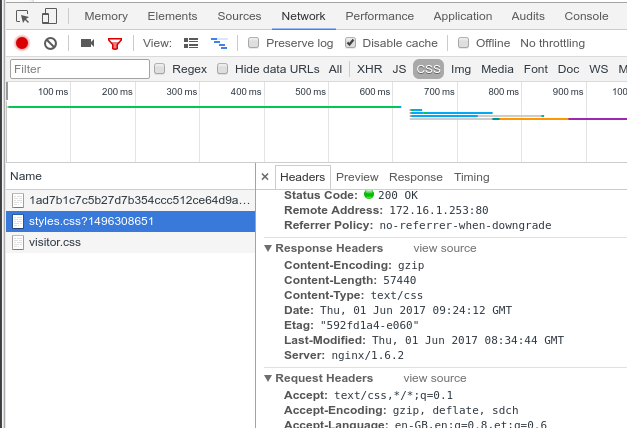This screenshot has height=428, width=627.
Task: Uncheck the Disable cache checkbox
Action: point(350,42)
